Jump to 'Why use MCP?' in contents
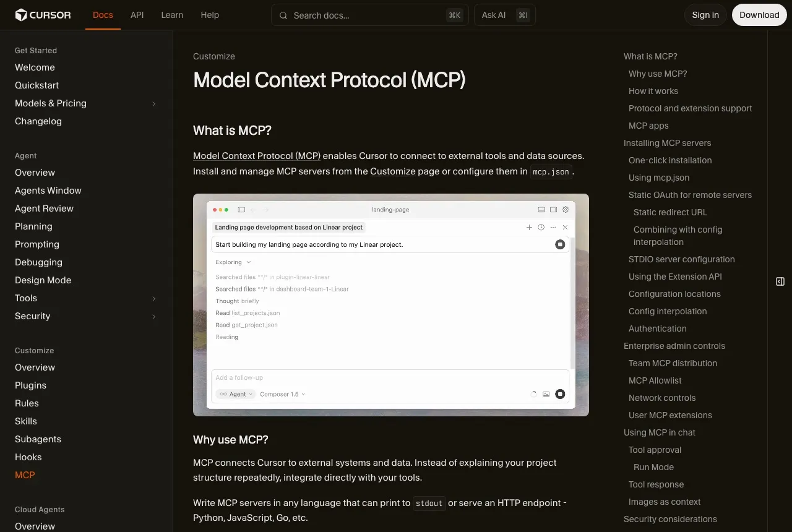The width and height of the screenshot is (792, 532). click(x=658, y=74)
